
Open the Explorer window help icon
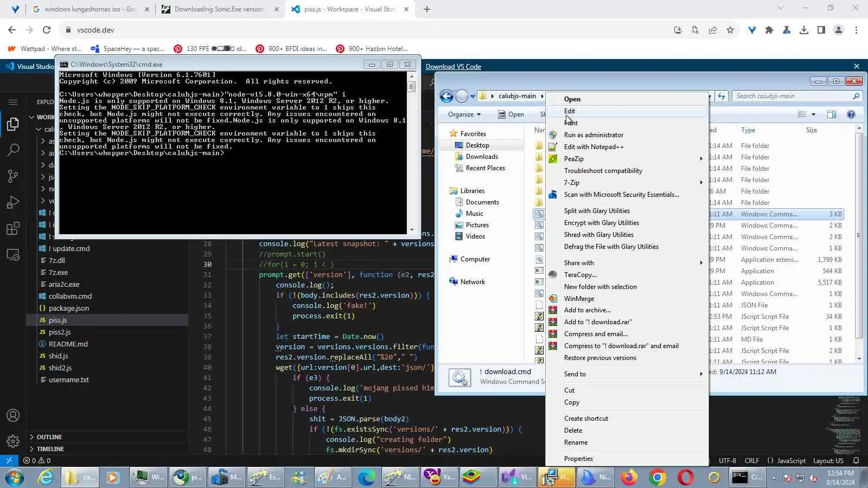[851, 114]
